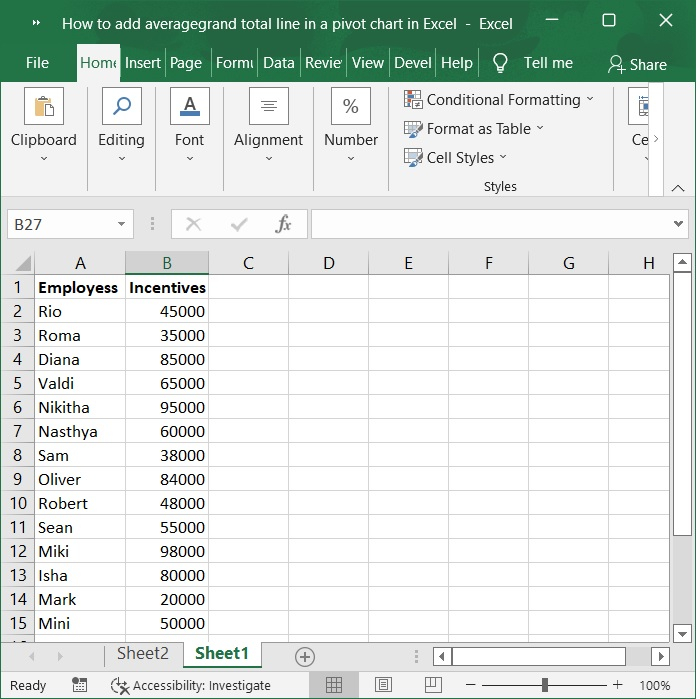Select Normal view in status bar
The width and height of the screenshot is (700, 699).
pos(333,685)
